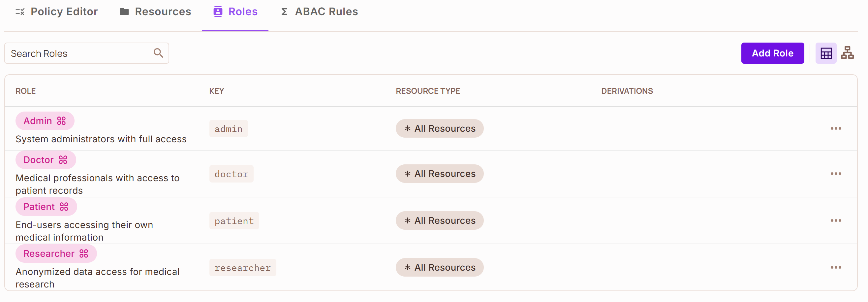Focus the Search Roles input field

[x=87, y=53]
